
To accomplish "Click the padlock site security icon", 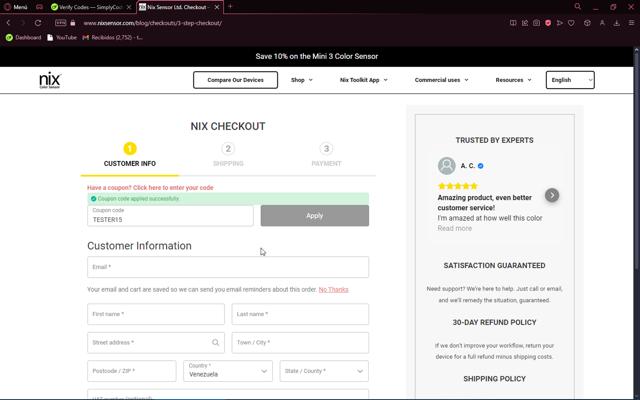I will point(73,23).
